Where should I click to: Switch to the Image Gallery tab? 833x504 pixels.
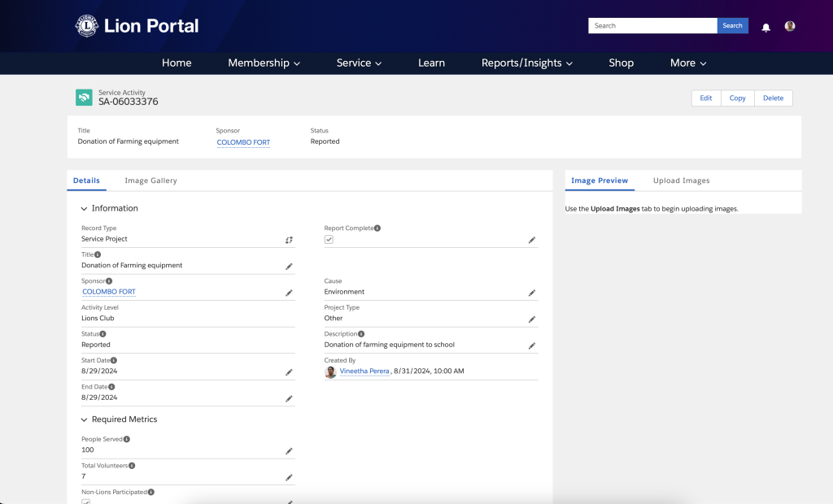coord(150,180)
